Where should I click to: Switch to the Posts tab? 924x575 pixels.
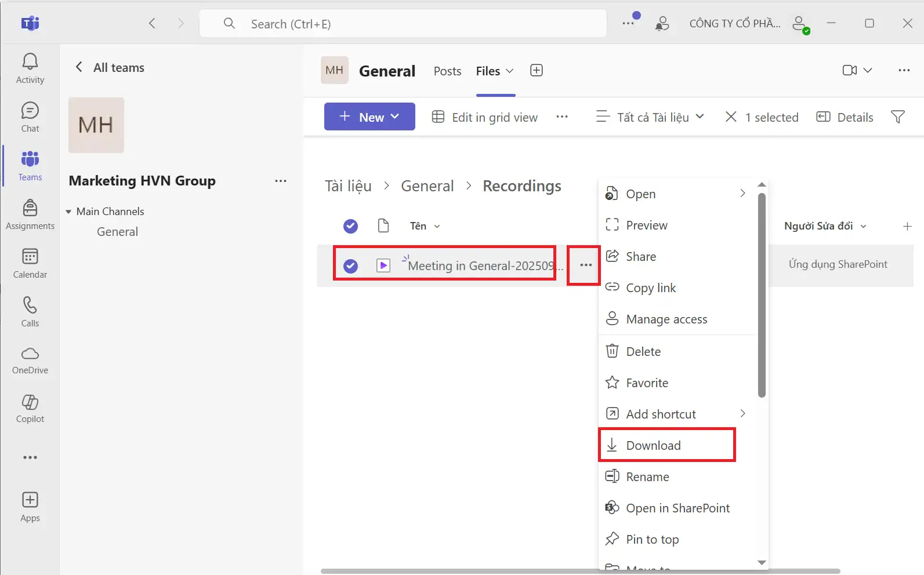click(447, 71)
